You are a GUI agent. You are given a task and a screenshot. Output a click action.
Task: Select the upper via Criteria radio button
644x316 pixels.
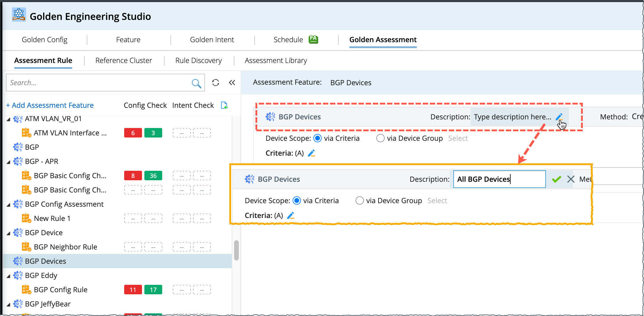(x=318, y=138)
